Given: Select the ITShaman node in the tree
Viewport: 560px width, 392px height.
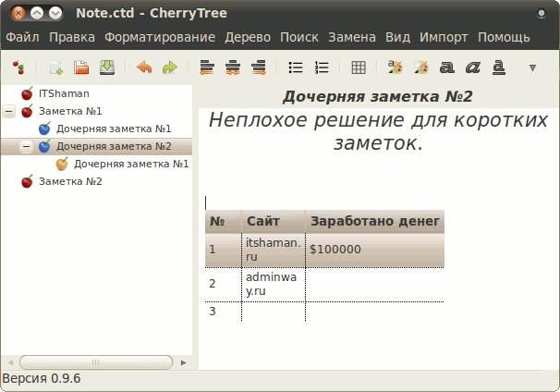Looking at the screenshot, I should tap(64, 93).
